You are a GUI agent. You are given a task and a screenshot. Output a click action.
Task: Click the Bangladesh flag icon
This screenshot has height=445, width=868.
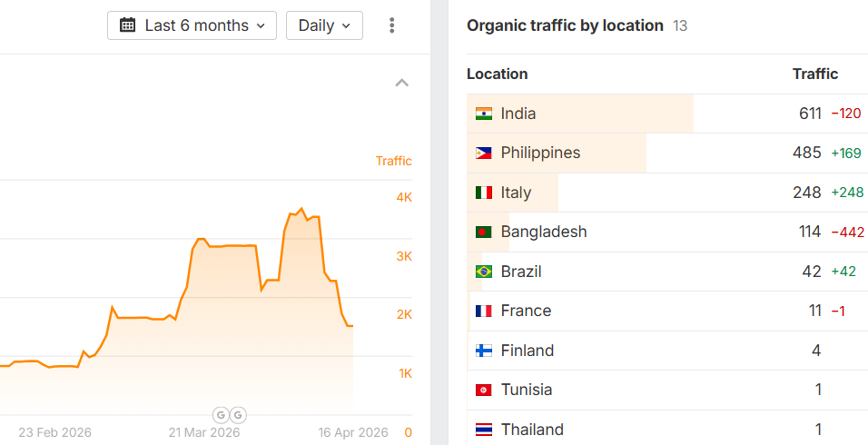(x=484, y=232)
